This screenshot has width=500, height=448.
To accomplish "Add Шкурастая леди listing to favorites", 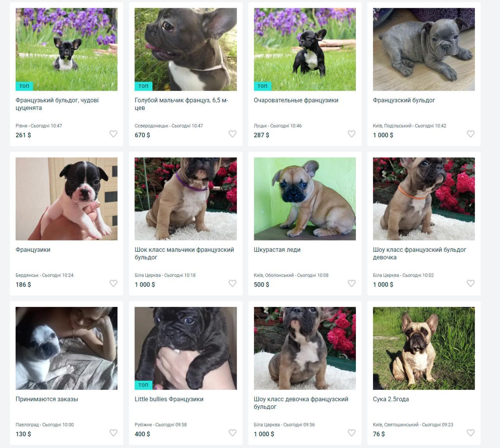I will (x=352, y=283).
